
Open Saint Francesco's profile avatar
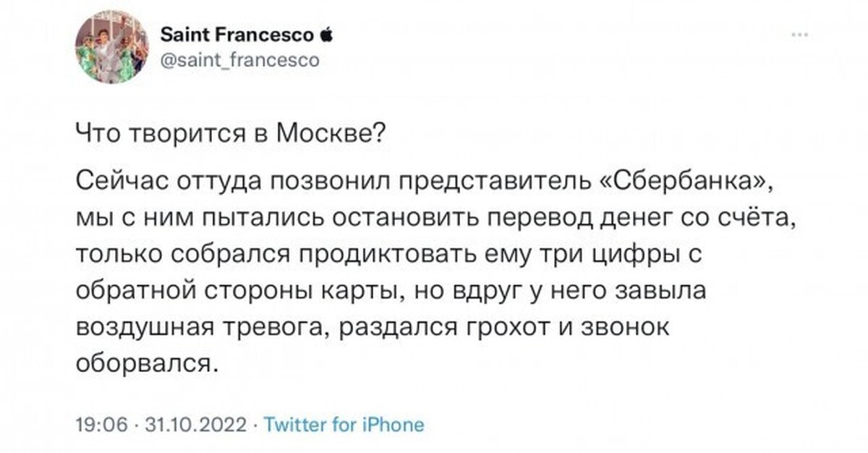[111, 47]
